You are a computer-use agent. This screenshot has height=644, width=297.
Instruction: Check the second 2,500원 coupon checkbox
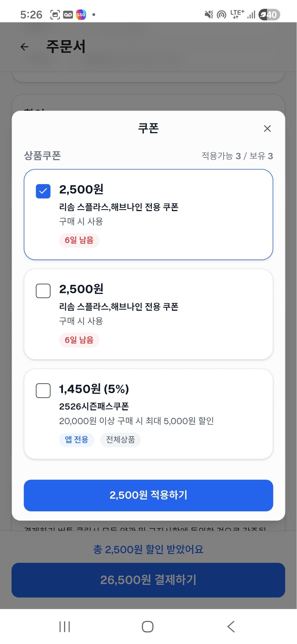[x=43, y=291]
